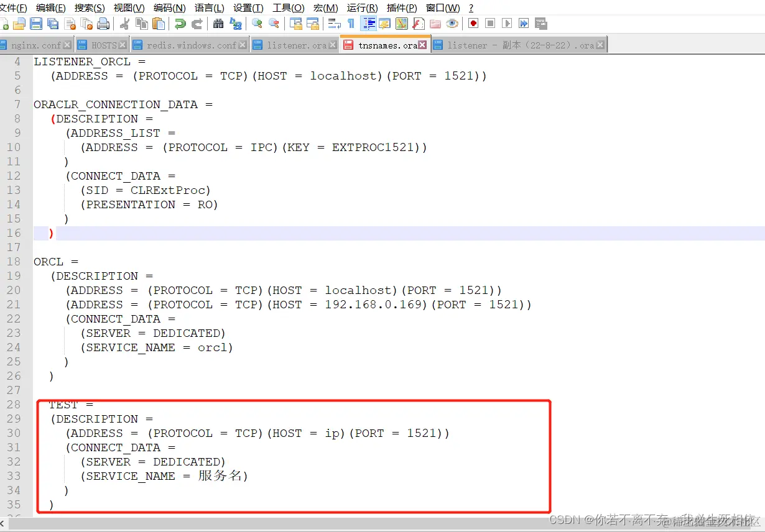Screen dimensions: 765x532
Task: Print the document with printer icon
Action: 103,24
